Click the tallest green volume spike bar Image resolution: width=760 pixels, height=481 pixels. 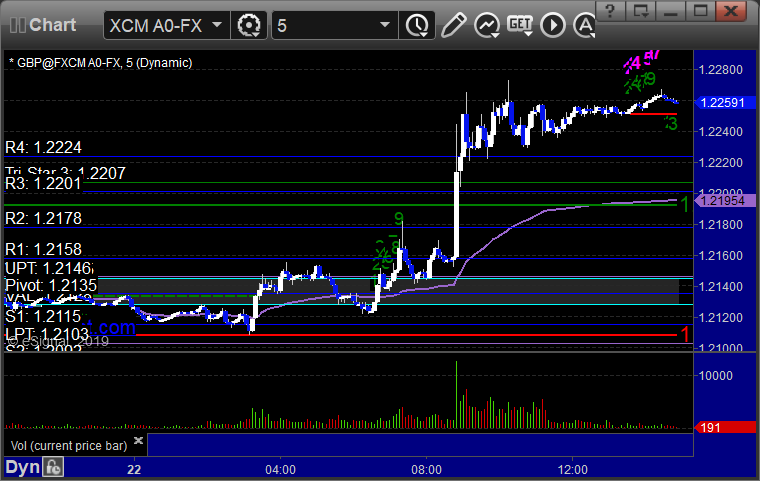coord(456,395)
